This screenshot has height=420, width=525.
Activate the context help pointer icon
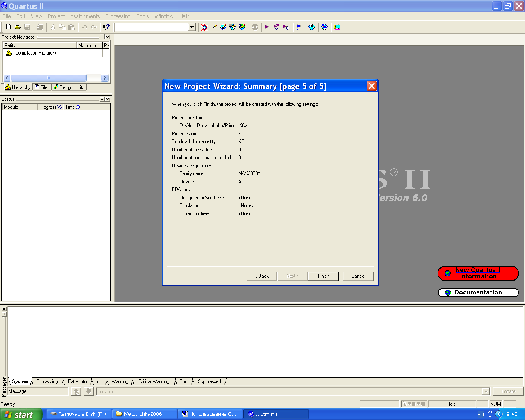[x=106, y=27]
